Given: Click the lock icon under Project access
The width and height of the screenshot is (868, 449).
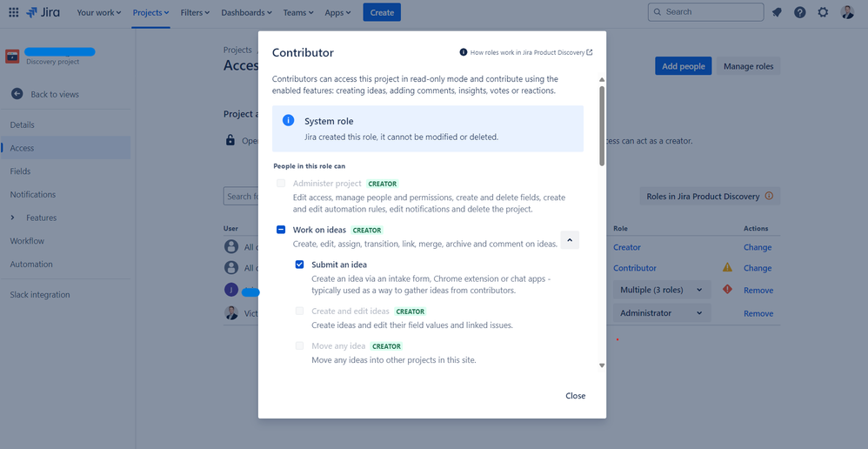Looking at the screenshot, I should (230, 140).
